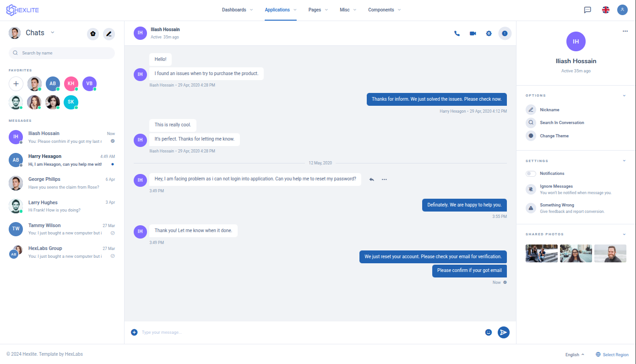Open the bearded man shared photo

pyautogui.click(x=610, y=253)
